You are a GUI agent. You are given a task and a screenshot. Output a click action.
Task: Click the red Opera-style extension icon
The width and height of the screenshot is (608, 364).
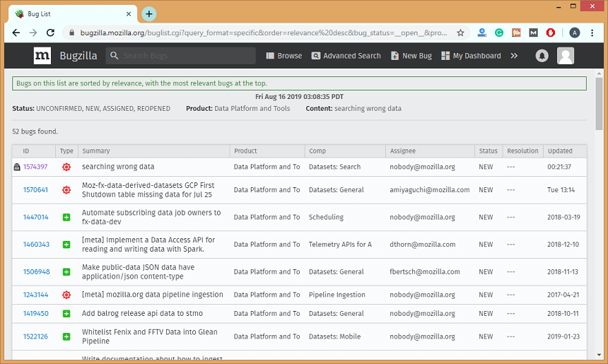pos(551,33)
